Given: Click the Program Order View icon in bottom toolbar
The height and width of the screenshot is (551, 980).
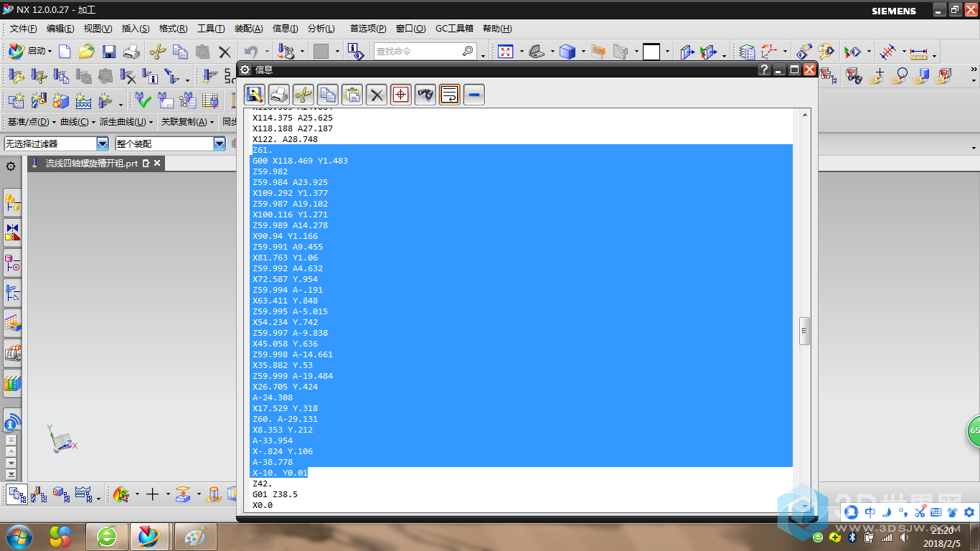Looking at the screenshot, I should (17, 494).
